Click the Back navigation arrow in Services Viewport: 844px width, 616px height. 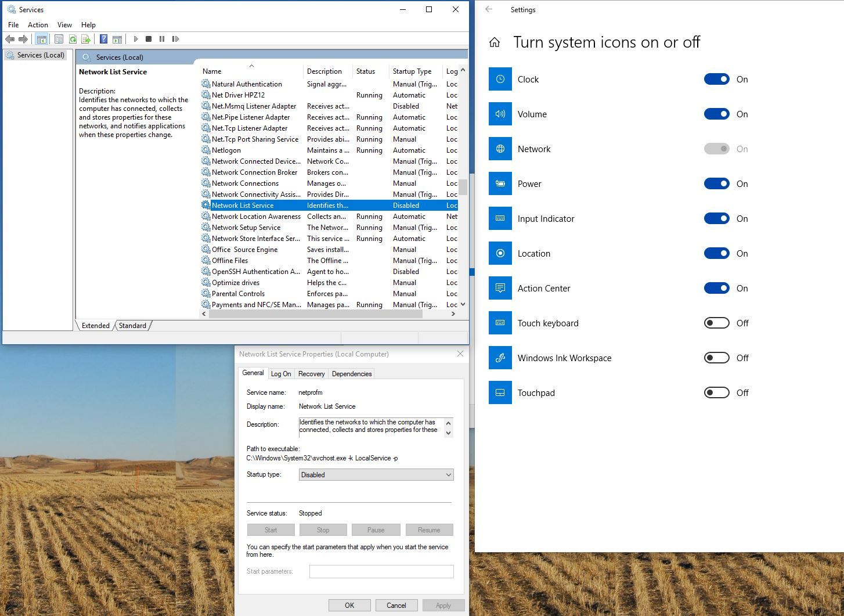pos(10,39)
